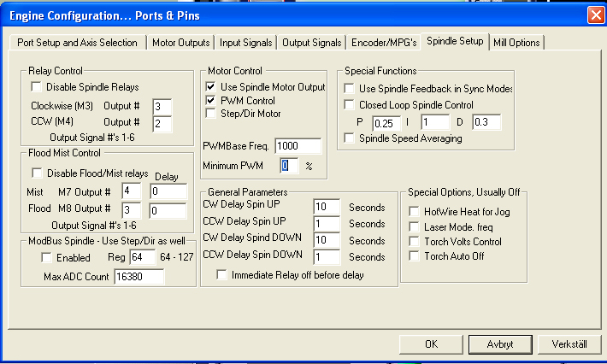Open the Encoder/MPG's tab
The height and width of the screenshot is (364, 607).
coord(384,42)
